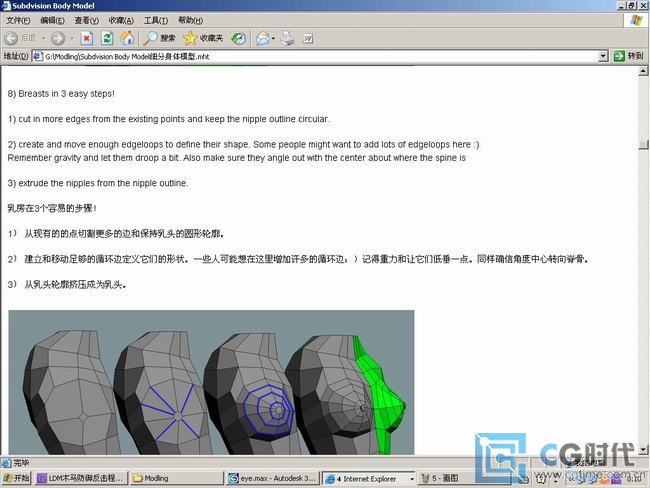Screen dimensions: 650x488
Task: Click the Stop loading icon
Action: coord(87,38)
